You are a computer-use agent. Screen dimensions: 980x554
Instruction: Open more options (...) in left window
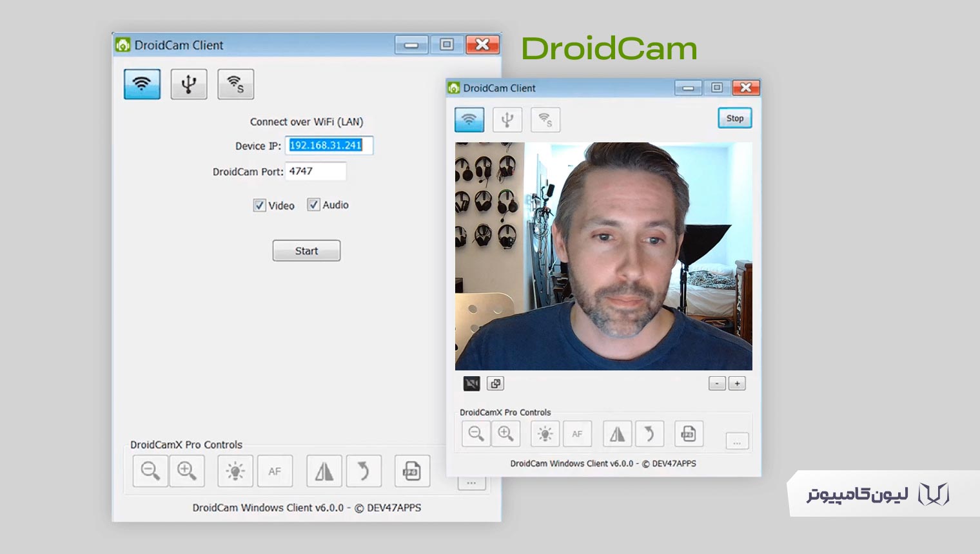(x=471, y=482)
